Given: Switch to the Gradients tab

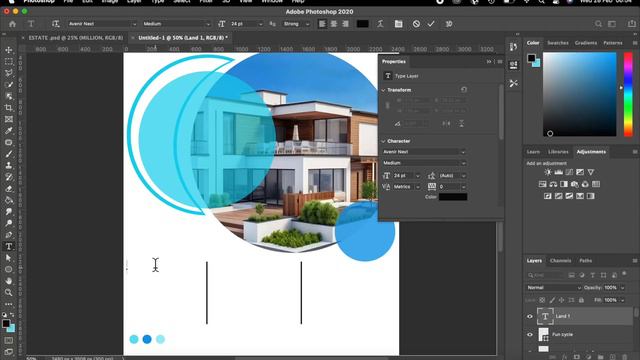Looking at the screenshot, I should 586,43.
